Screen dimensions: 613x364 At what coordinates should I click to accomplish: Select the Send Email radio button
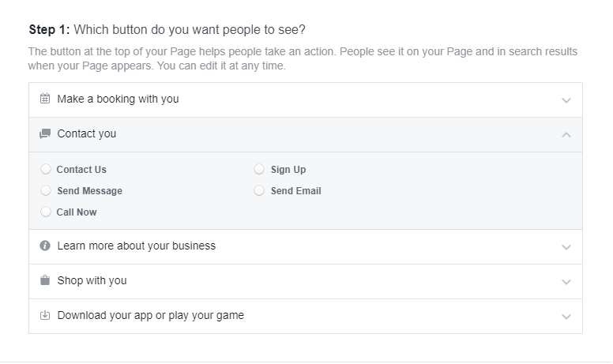tap(259, 190)
